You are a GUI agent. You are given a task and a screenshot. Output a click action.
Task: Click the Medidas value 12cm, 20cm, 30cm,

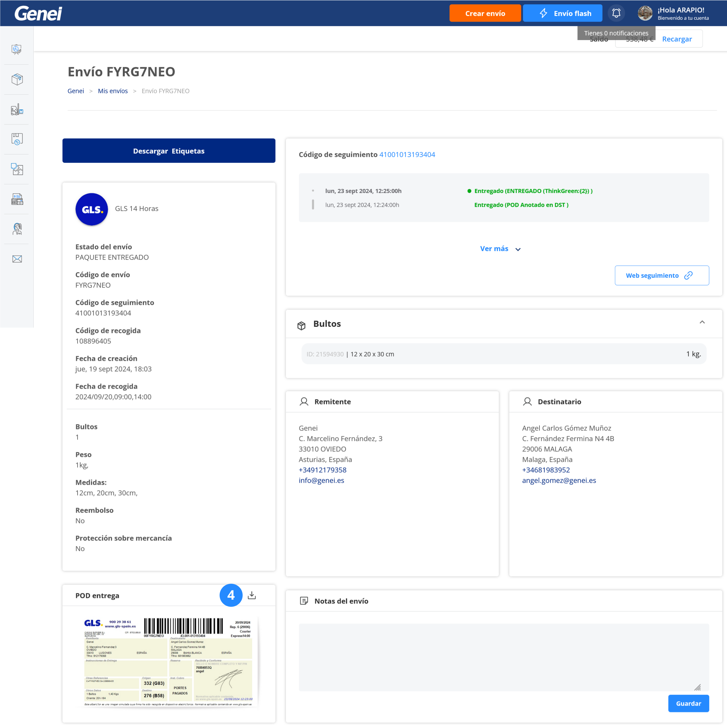[x=106, y=493]
